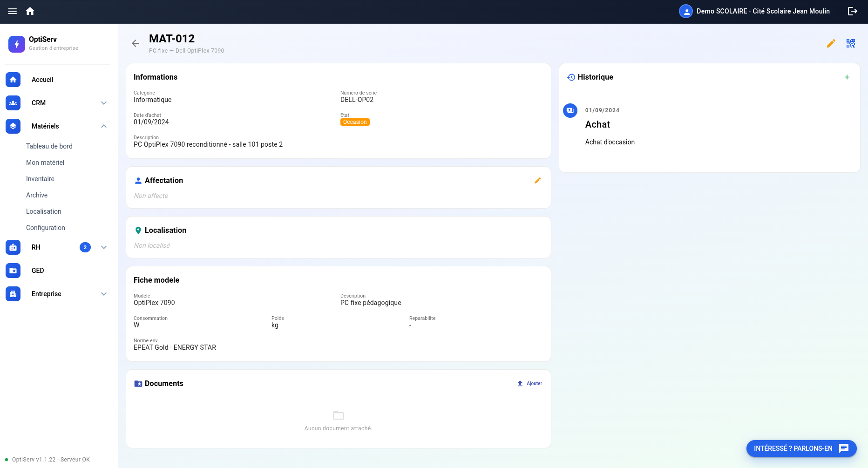Expand the CRM menu chevron
This screenshot has height=468, width=868.
pos(104,103)
